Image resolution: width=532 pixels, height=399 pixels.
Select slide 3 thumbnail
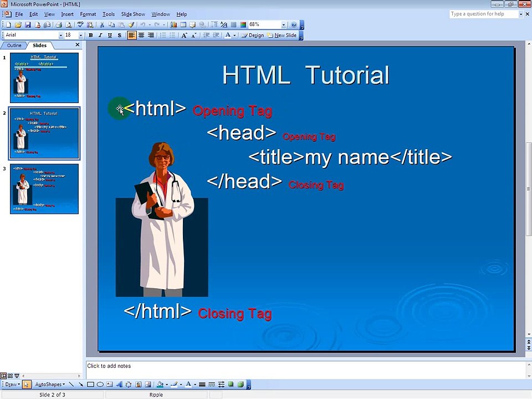pyautogui.click(x=44, y=189)
